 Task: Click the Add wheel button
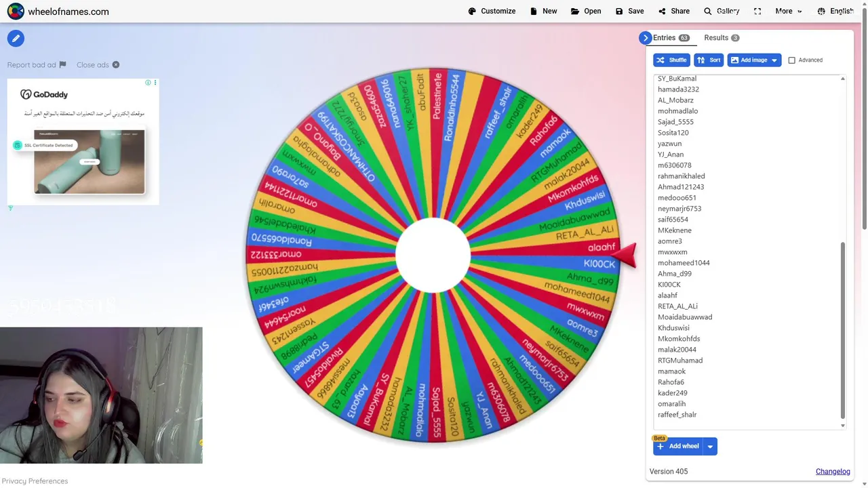click(678, 446)
